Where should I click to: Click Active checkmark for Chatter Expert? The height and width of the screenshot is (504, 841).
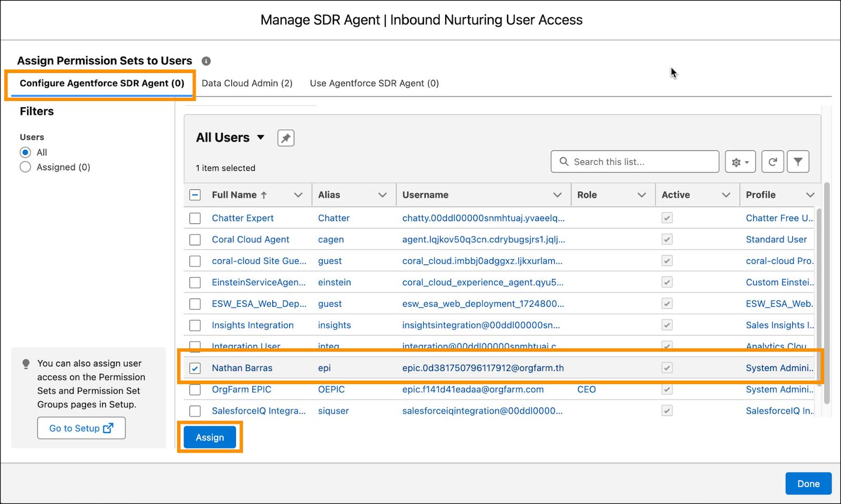coord(667,218)
